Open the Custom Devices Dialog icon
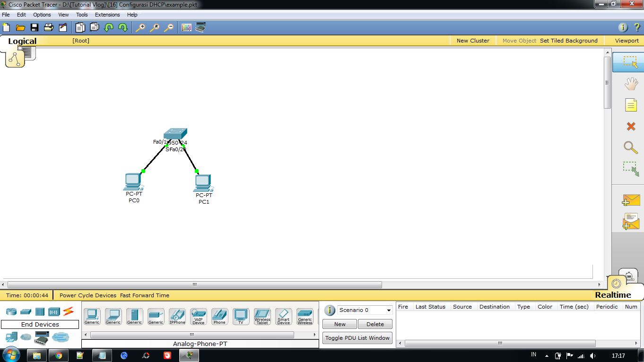Viewport: 644px width, 362px height. (200, 27)
